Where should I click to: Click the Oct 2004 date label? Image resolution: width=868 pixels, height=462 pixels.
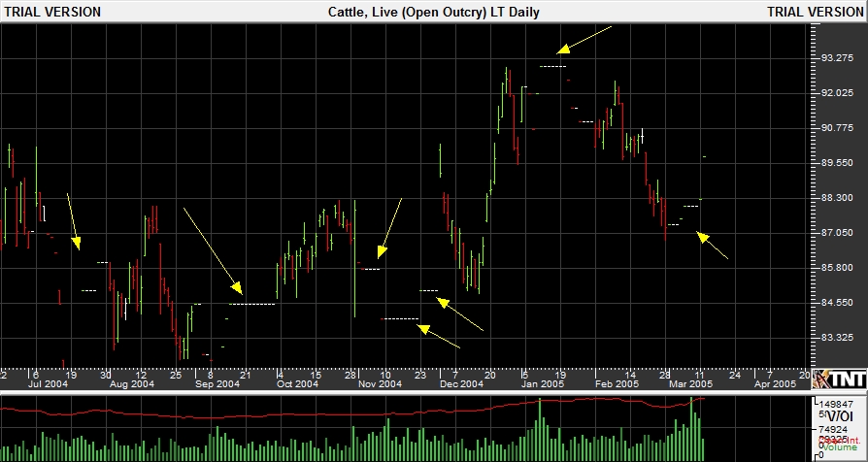[x=298, y=384]
